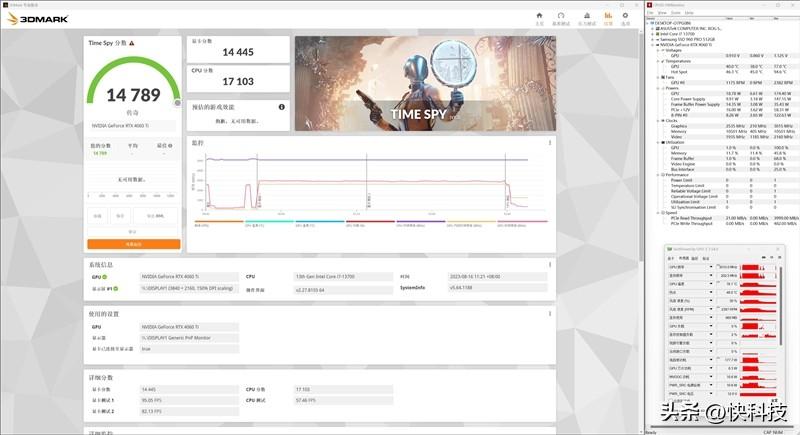Viewport: 800px width, 435px height.
Task: Click the Load button under the score chart
Action: point(97,216)
